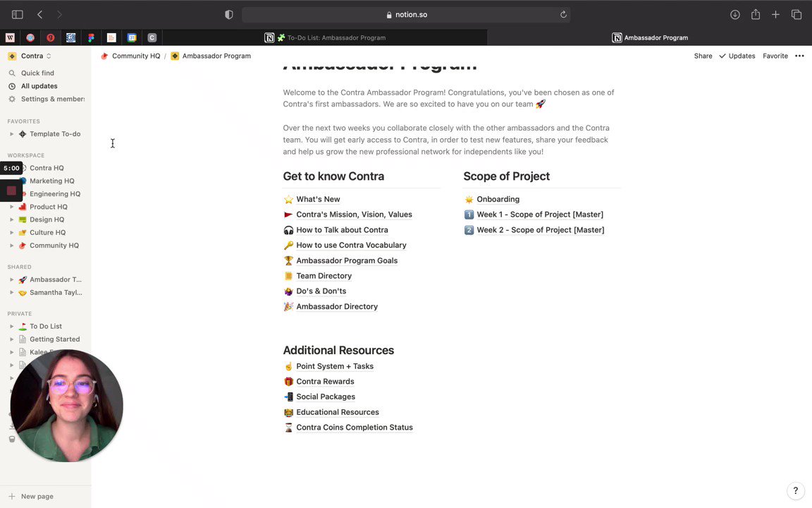Switch to the Ambassador Program browser tab
The image size is (812, 508).
[650, 37]
